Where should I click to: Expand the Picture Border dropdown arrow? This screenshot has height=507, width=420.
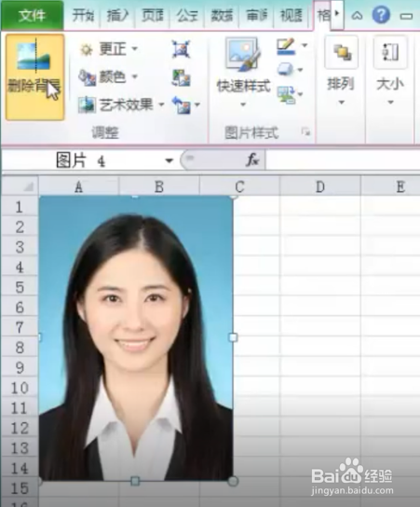(x=305, y=46)
